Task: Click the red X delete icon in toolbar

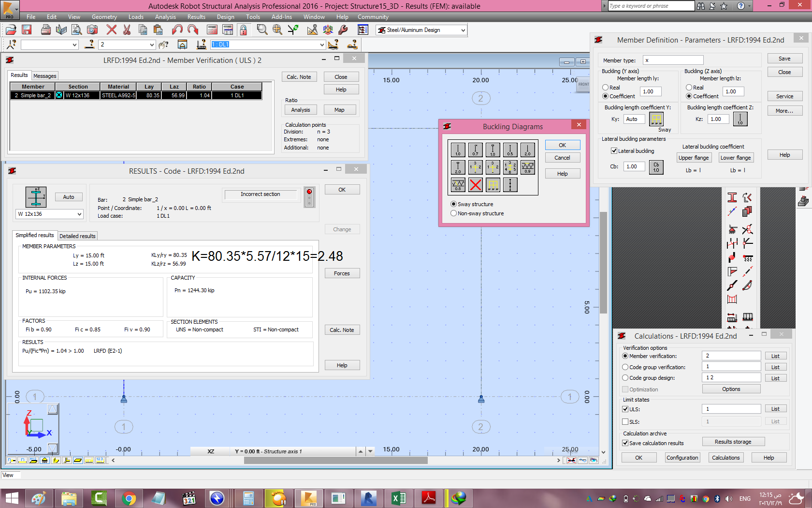Action: [112, 30]
